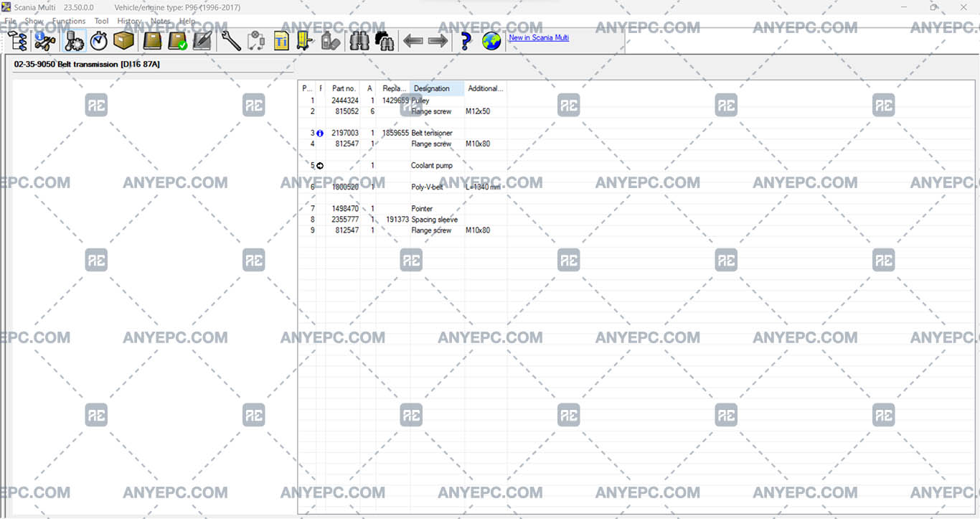
Task: Open the structure tree toolbar icon
Action: point(18,41)
